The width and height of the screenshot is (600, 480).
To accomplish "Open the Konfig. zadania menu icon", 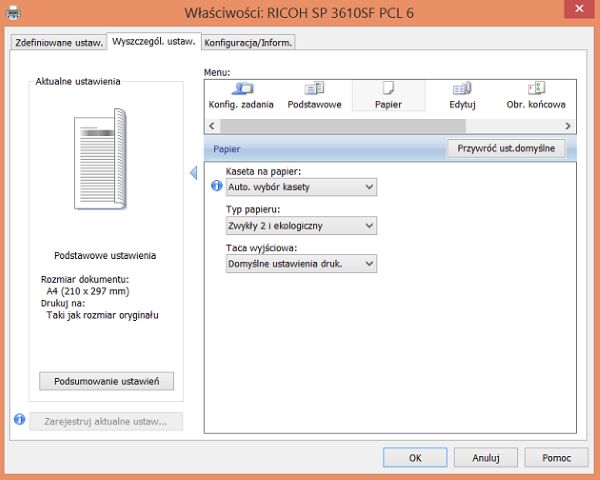I will (x=241, y=96).
